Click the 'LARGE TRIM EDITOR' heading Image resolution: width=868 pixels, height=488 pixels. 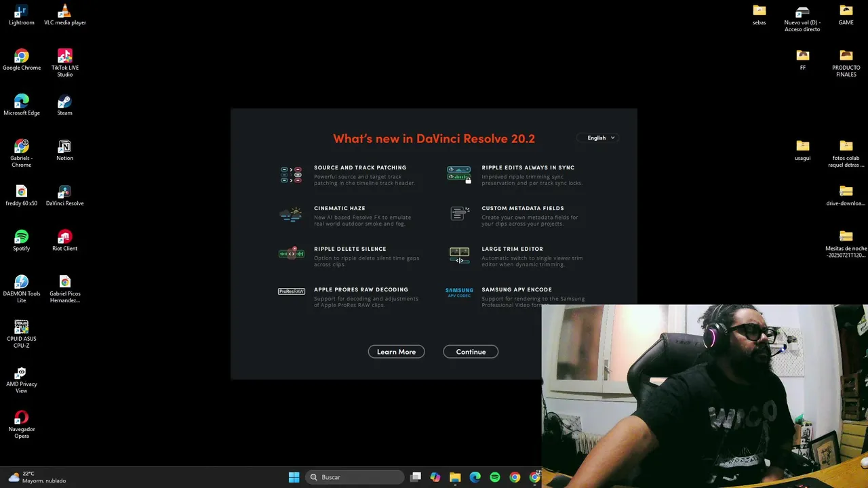[512, 249]
